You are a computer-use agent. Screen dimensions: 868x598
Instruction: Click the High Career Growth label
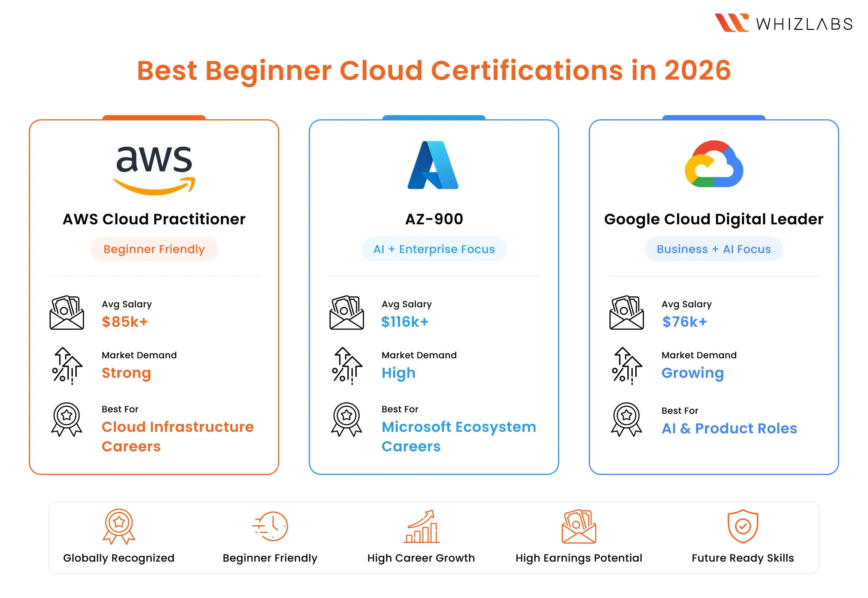tap(421, 558)
